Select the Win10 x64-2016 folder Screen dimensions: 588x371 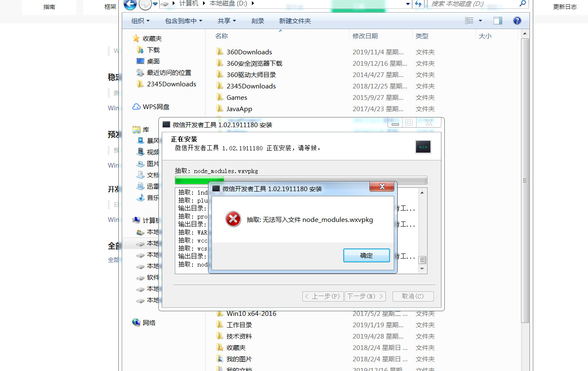point(251,314)
